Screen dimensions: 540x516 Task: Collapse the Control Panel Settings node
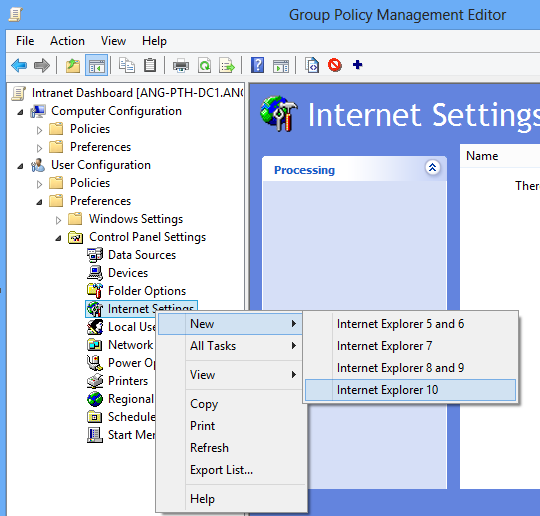coord(59,238)
